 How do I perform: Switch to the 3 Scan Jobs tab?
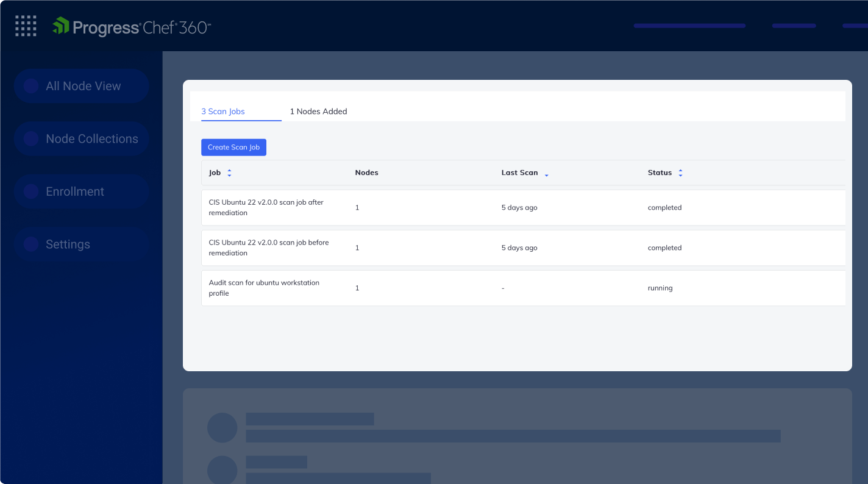click(223, 112)
